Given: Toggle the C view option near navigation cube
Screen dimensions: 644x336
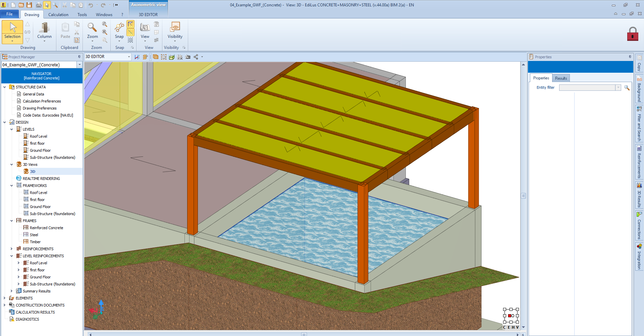Looking at the screenshot, I should (x=504, y=327).
